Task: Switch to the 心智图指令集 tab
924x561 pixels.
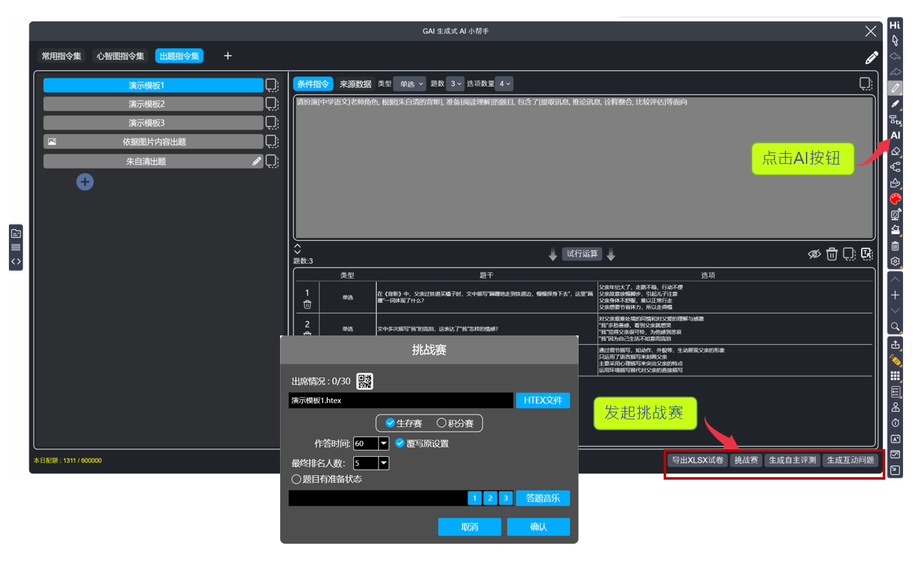Action: click(x=120, y=57)
